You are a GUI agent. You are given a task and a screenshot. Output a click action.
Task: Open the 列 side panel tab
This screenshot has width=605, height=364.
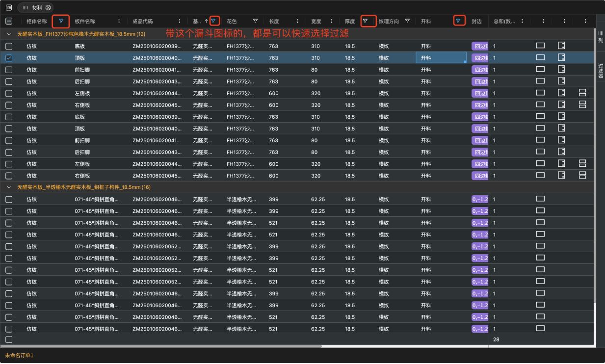(x=601, y=37)
